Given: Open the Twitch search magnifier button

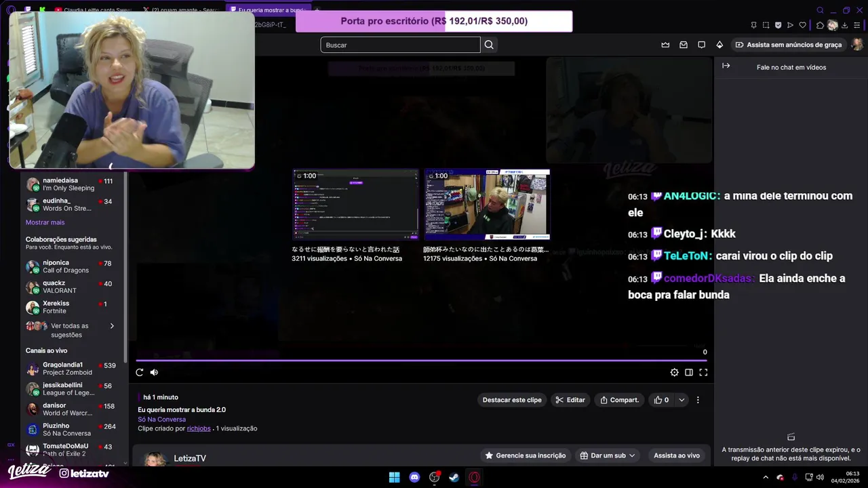Looking at the screenshot, I should click(489, 45).
